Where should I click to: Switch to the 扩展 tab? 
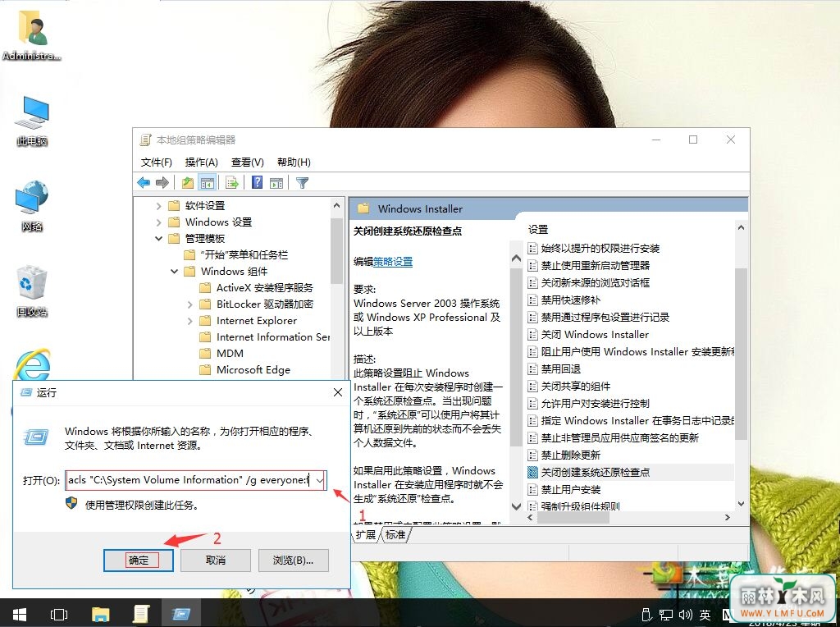coord(366,535)
